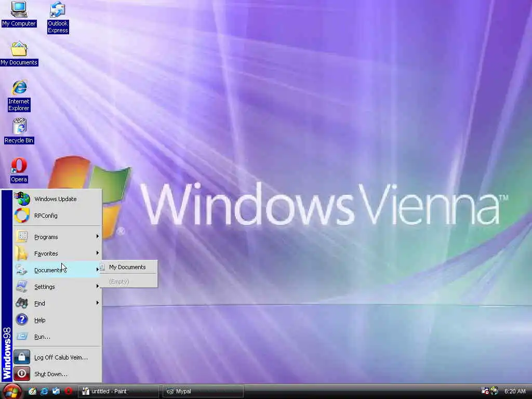Launch RPConfig from the Start menu
The width and height of the screenshot is (532, 399).
[57, 216]
